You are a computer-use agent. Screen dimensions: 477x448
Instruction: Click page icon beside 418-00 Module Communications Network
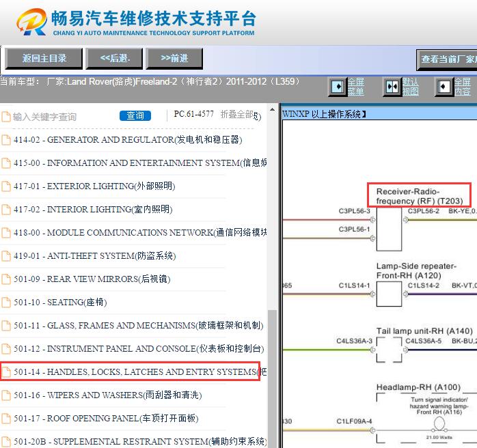[5, 232]
